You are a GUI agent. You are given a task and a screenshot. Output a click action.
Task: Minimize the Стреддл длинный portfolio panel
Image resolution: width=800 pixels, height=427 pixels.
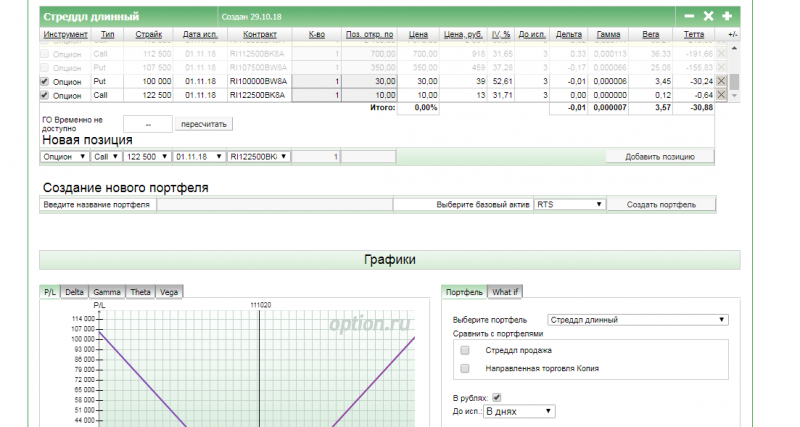click(689, 16)
